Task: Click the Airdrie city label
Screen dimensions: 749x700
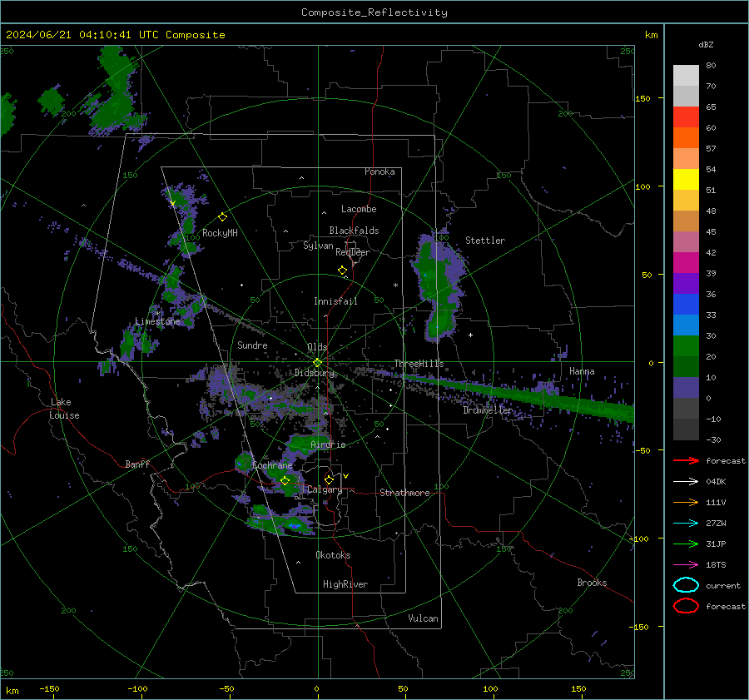Action: (x=328, y=444)
